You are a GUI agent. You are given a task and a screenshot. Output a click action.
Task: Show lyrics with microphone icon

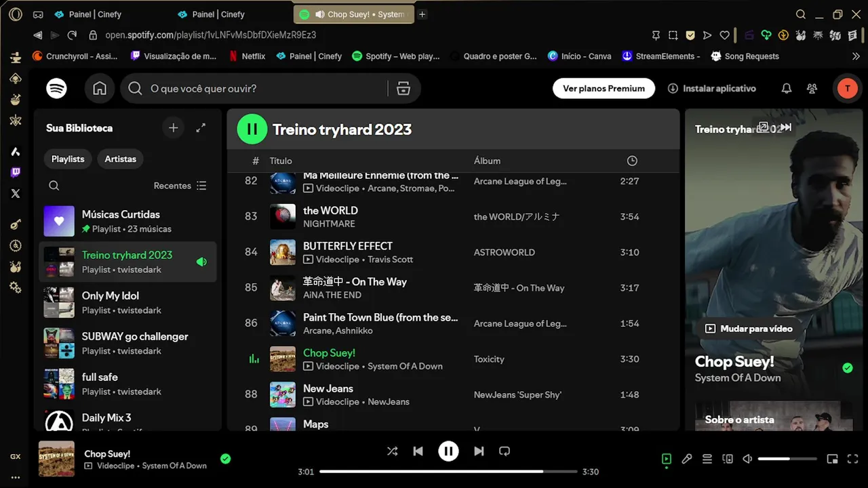click(687, 459)
